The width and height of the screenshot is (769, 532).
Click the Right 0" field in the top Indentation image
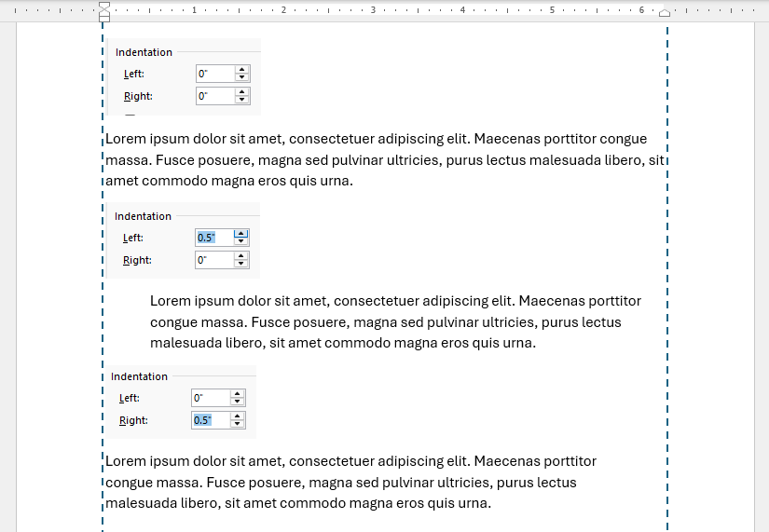[216, 96]
